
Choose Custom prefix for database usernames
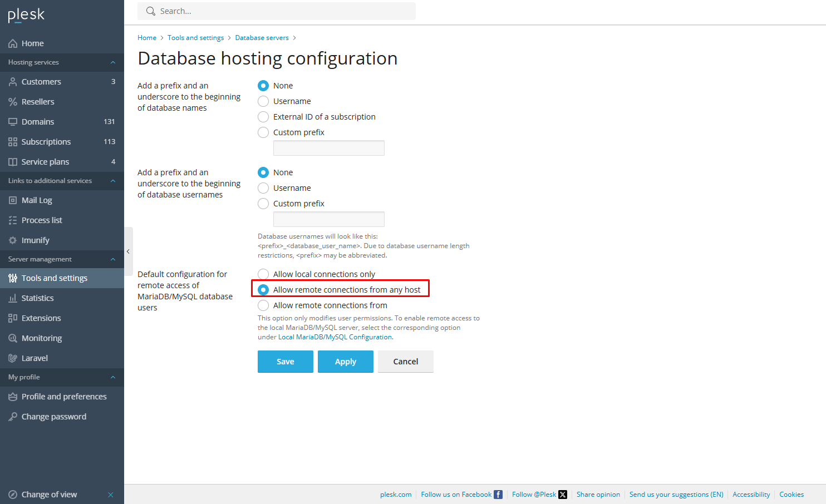click(x=263, y=204)
